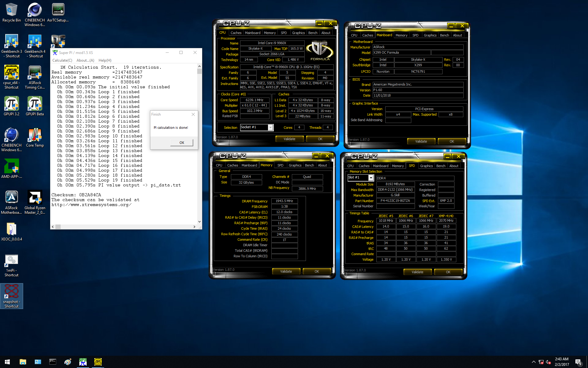Open Core Temp desktop icon
This screenshot has height=368, width=588.
point(35,138)
